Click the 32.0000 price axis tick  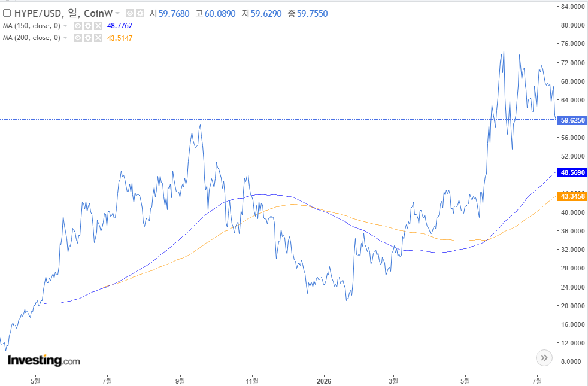coord(572,250)
